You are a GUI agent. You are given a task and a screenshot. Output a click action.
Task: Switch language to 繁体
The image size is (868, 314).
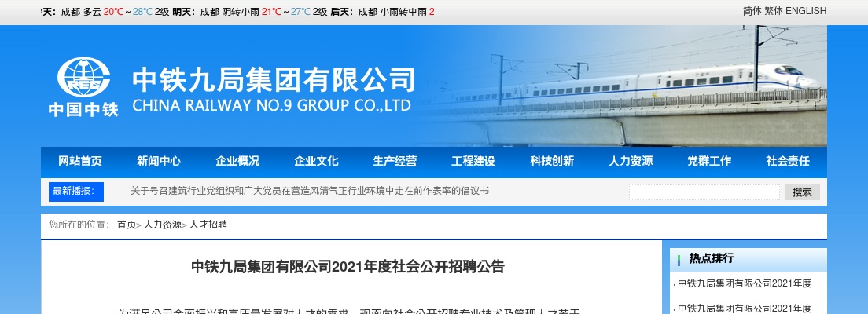coord(774,10)
